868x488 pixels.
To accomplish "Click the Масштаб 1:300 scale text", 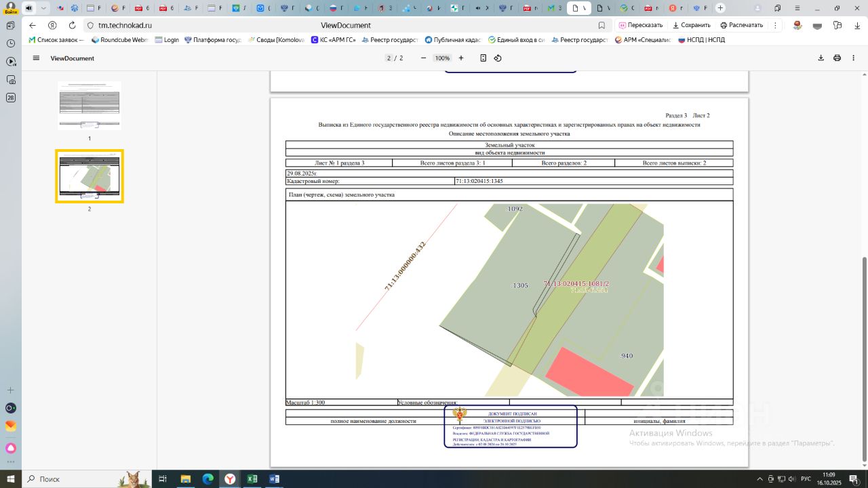I will pyautogui.click(x=305, y=403).
